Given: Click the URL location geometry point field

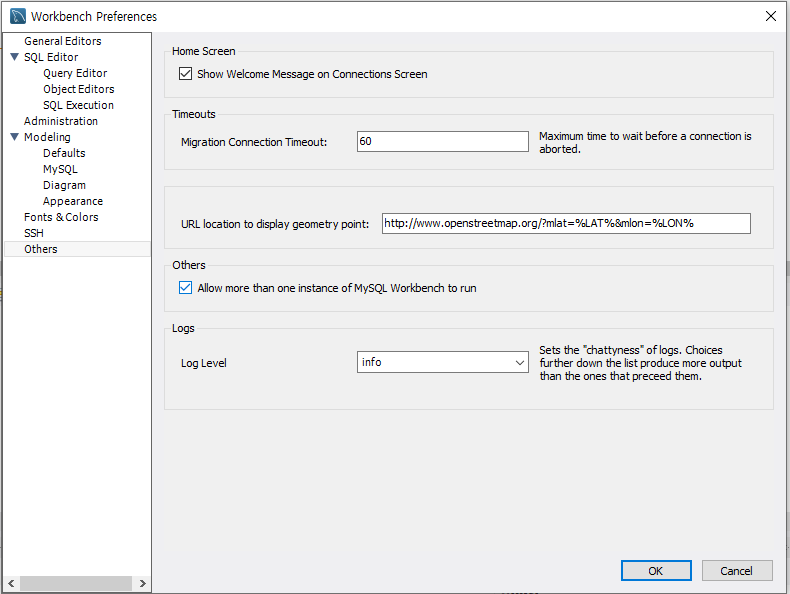Looking at the screenshot, I should (566, 223).
